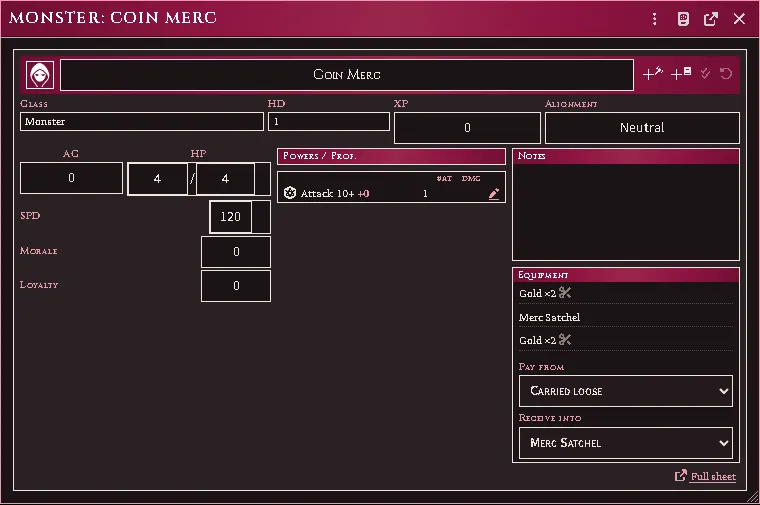760x505 pixels.
Task: Click the window resize handle grip
Action: (x=753, y=496)
